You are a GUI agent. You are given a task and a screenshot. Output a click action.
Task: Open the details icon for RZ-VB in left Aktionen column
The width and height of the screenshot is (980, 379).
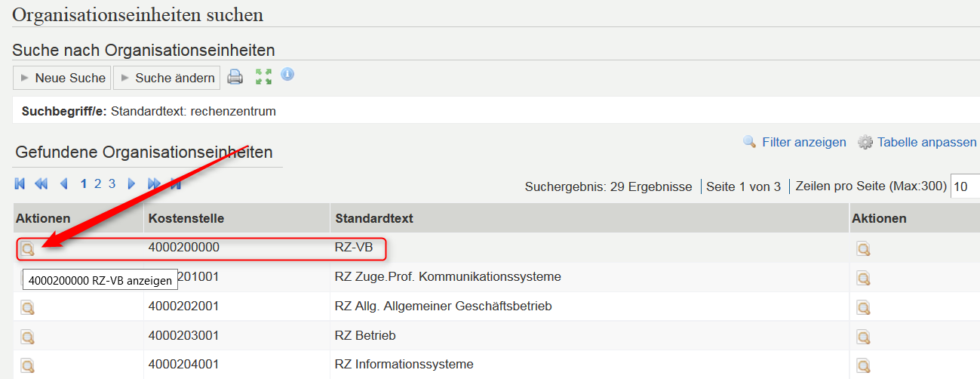click(27, 248)
